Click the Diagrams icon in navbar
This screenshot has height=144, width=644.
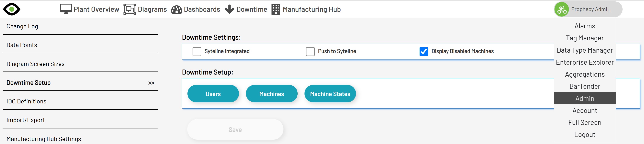[130, 9]
